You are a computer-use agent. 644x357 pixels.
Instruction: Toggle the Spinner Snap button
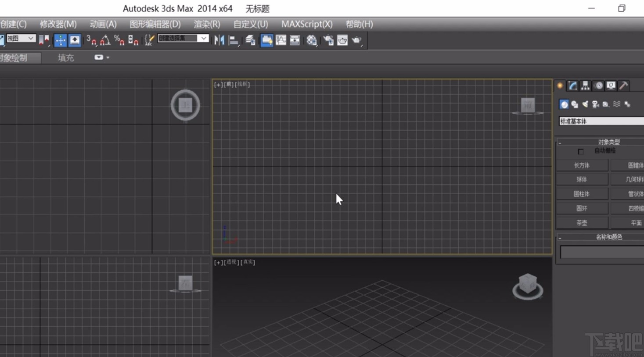pos(133,40)
